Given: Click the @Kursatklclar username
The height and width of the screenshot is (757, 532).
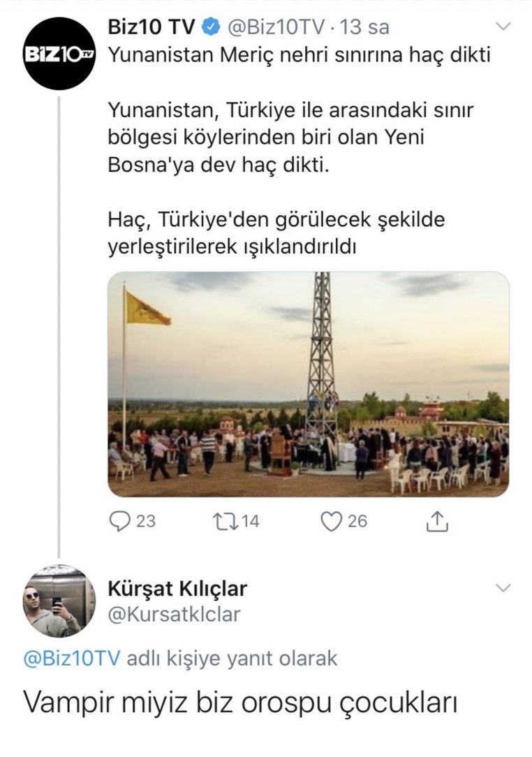Looking at the screenshot, I should point(174,614).
